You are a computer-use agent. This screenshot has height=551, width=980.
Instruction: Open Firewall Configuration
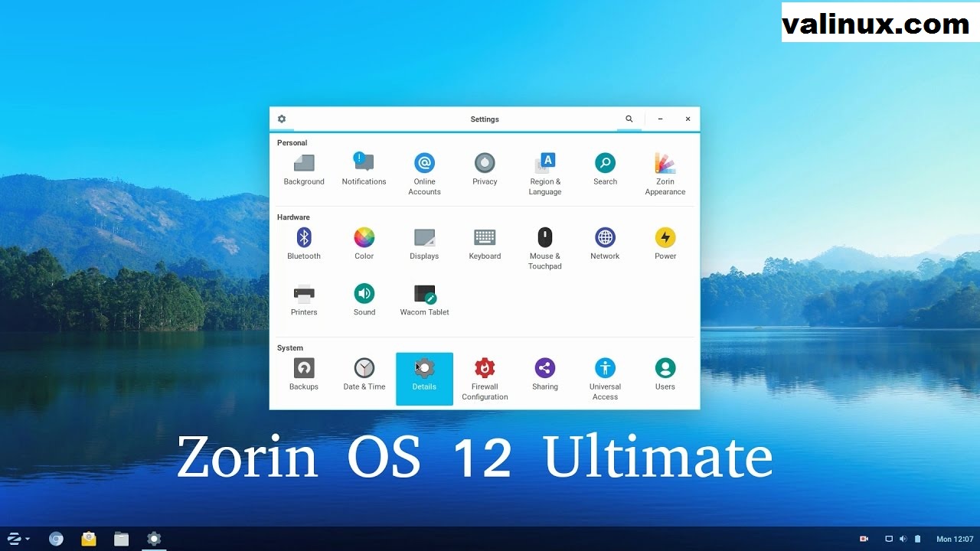485,380
